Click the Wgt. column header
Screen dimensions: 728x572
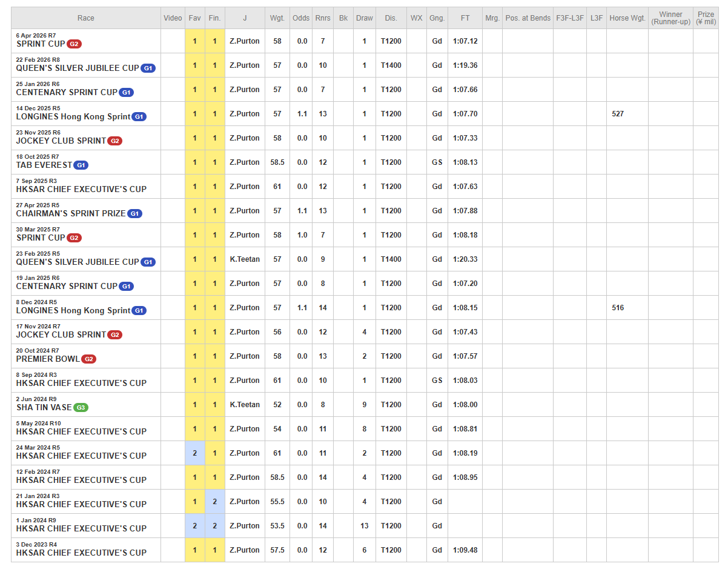click(277, 18)
